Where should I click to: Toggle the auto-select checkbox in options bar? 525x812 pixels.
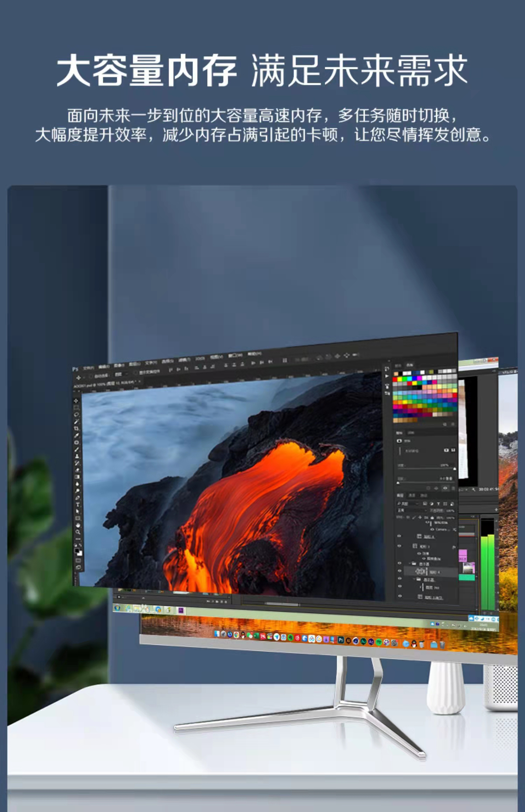click(x=90, y=376)
